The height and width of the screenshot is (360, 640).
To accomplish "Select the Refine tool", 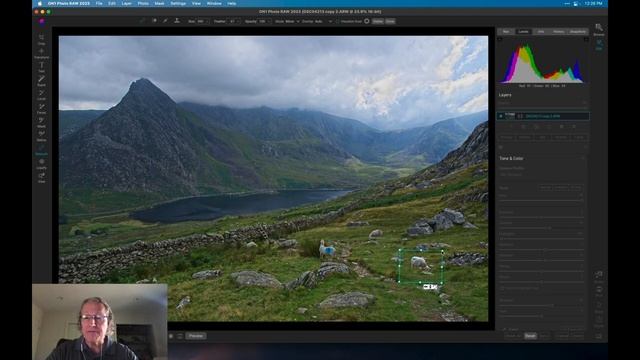I will tap(41, 136).
